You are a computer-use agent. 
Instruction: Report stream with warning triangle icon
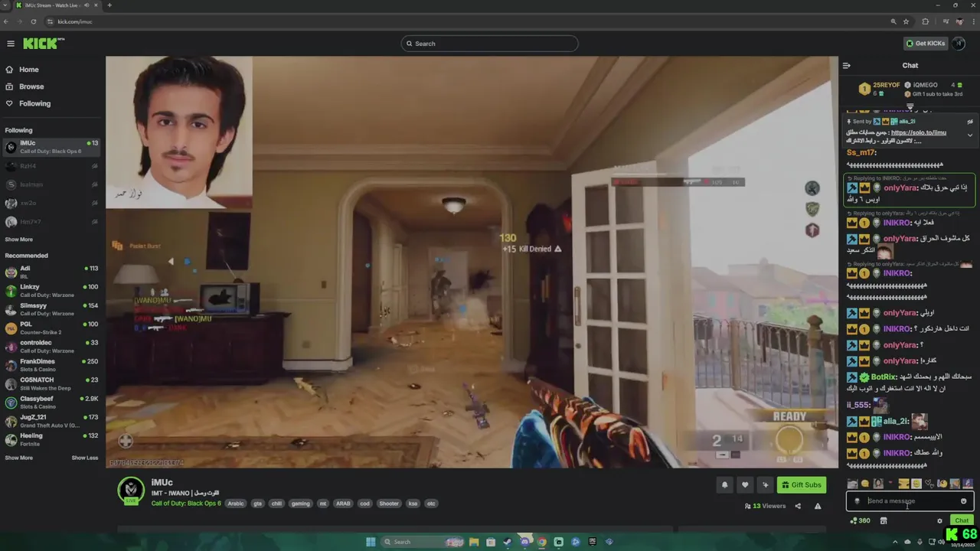coord(818,506)
